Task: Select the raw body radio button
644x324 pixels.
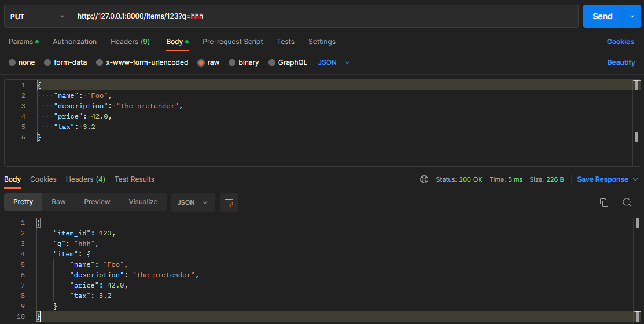Action: coord(201,62)
